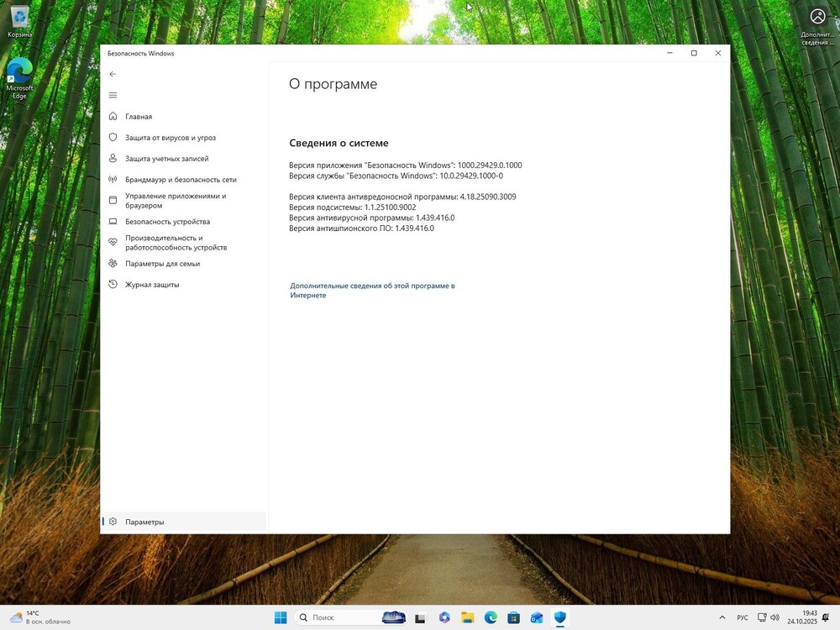Open Windows Start menu
Viewport: 840px width, 630px height.
coord(281,617)
